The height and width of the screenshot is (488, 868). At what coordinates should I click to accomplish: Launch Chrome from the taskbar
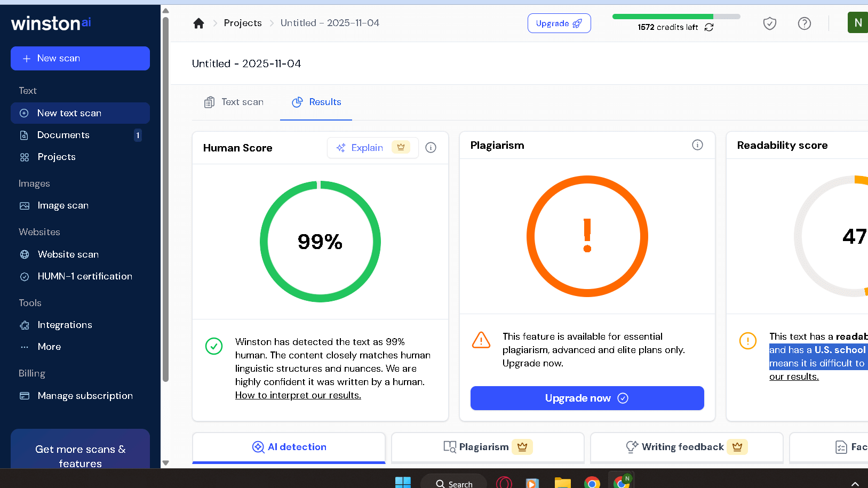pos(592,483)
